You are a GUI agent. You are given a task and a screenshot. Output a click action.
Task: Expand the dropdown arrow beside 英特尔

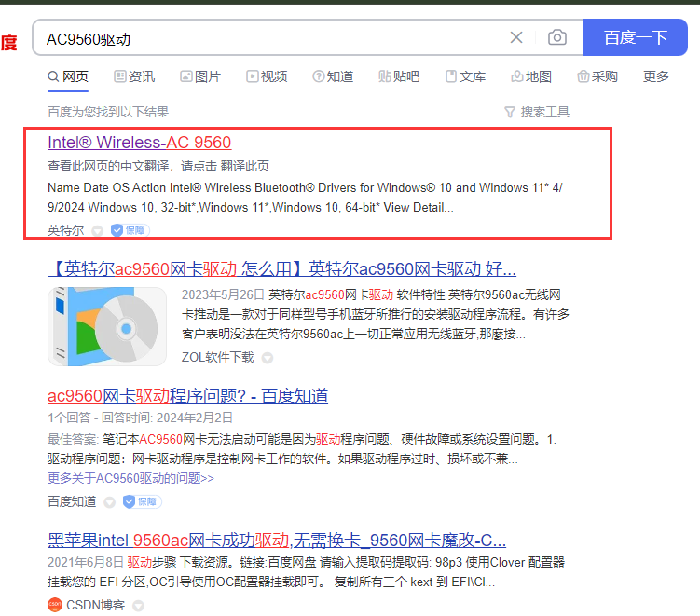point(97,231)
